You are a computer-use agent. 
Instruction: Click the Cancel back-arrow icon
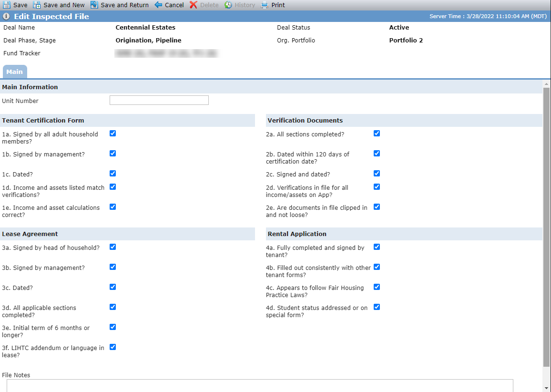tap(158, 5)
